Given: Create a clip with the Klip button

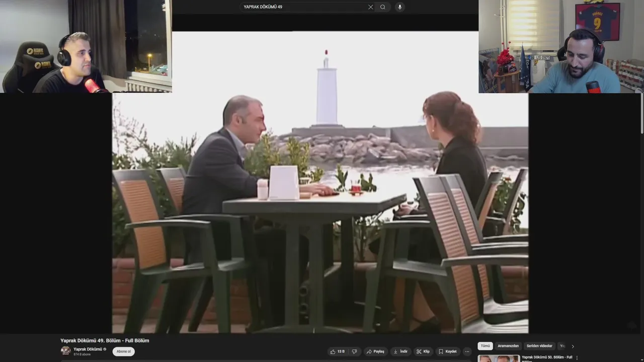Looking at the screenshot, I should [423, 351].
